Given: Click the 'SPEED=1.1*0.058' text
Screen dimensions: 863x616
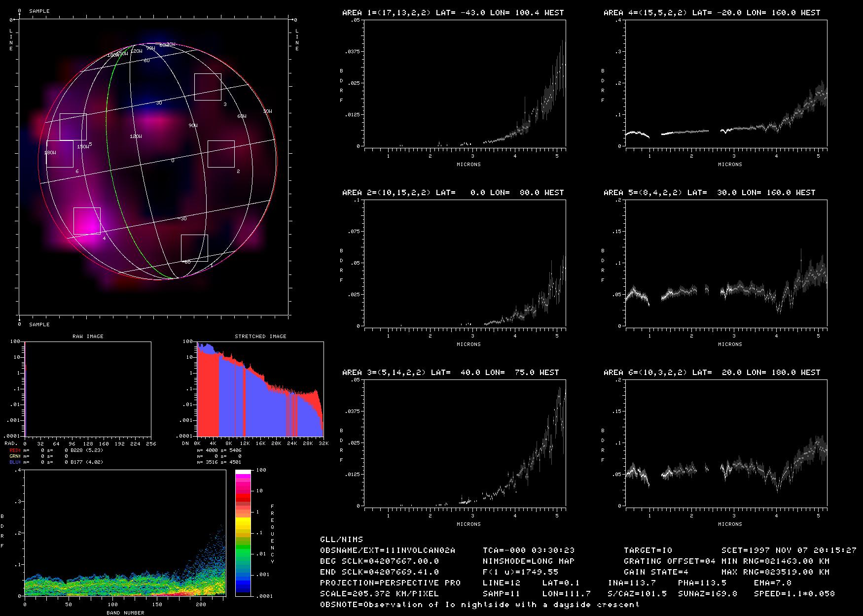Looking at the screenshot, I should [x=794, y=594].
